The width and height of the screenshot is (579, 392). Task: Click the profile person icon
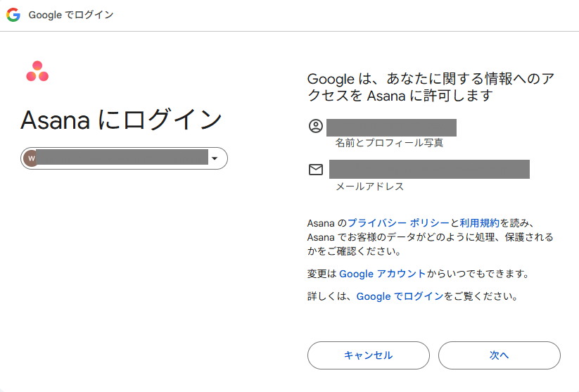tap(316, 127)
